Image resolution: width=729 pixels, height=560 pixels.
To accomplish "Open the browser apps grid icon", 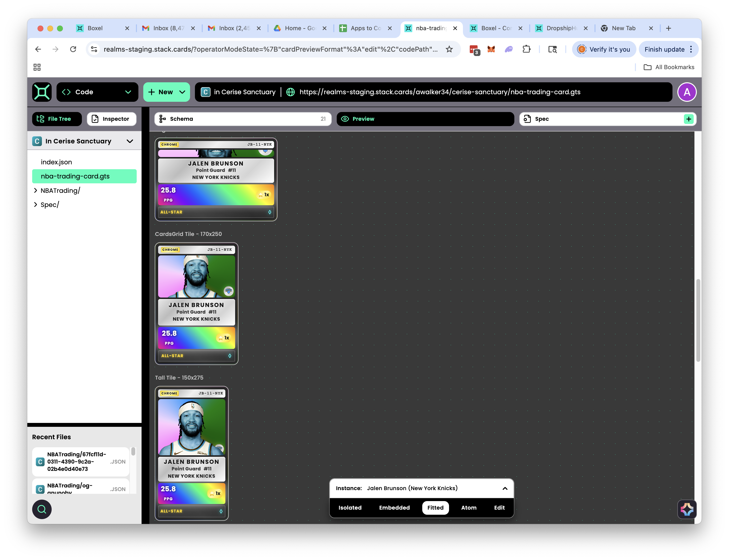I will click(37, 67).
